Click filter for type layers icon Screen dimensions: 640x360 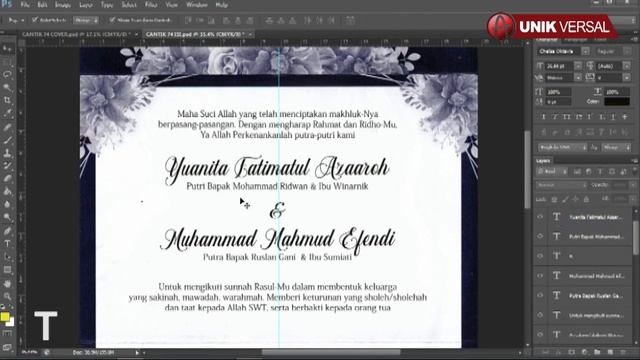[x=600, y=172]
